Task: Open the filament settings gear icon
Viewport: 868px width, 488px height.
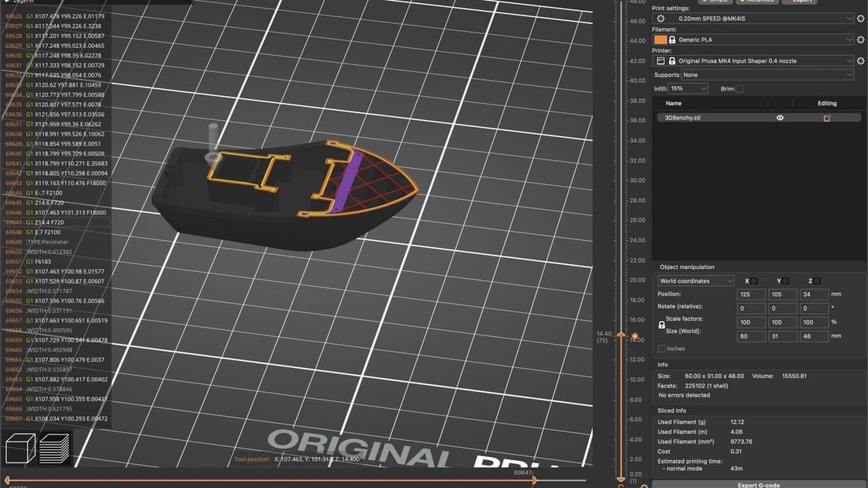Action: click(x=860, y=40)
